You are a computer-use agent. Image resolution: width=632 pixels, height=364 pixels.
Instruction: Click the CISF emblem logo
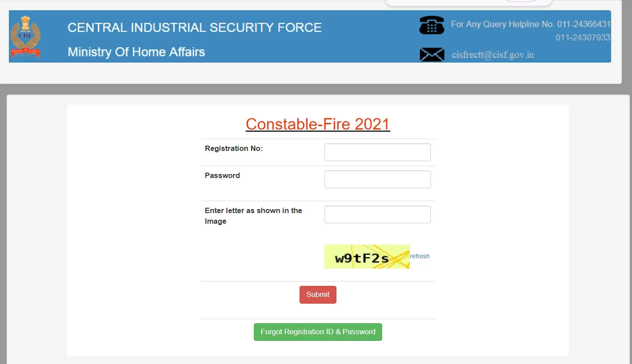click(x=25, y=36)
